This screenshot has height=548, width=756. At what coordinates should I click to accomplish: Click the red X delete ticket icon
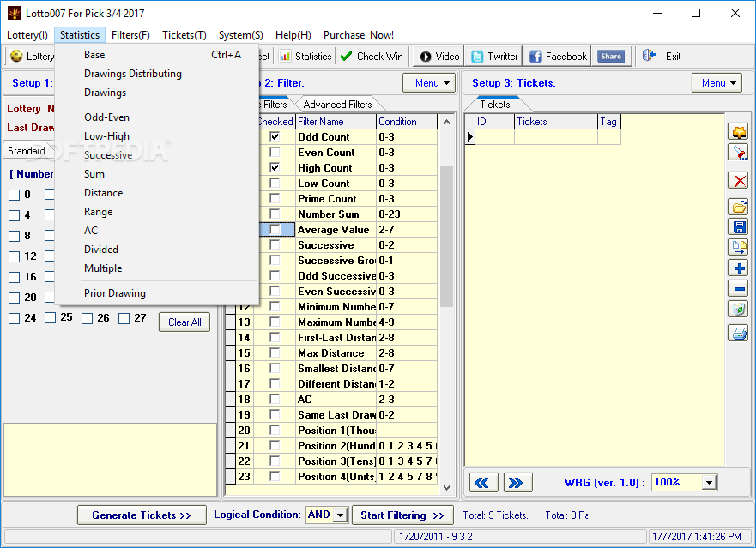tap(738, 181)
